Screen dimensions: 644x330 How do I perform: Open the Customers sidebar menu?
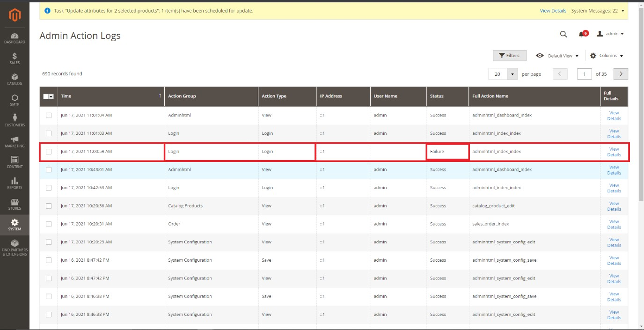(15, 121)
